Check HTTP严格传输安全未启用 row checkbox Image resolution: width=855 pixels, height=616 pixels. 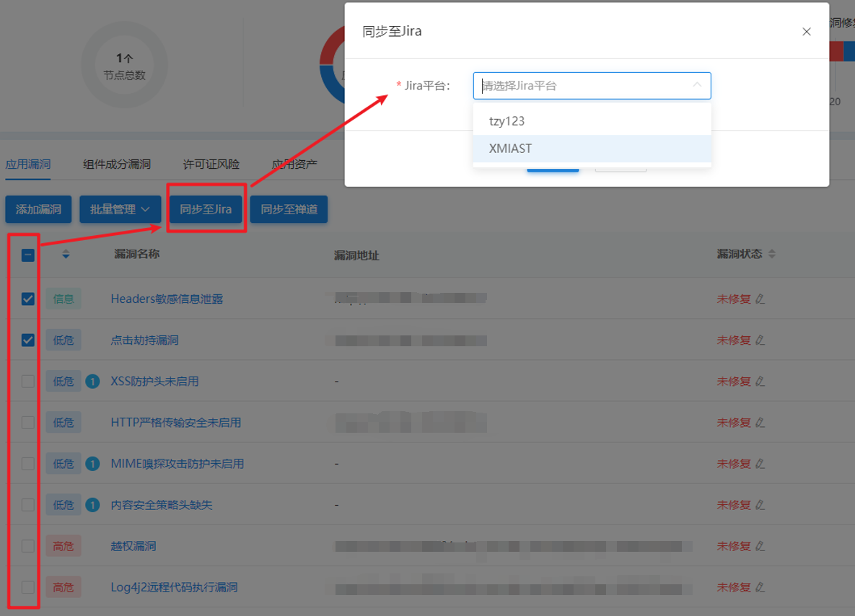coord(28,423)
